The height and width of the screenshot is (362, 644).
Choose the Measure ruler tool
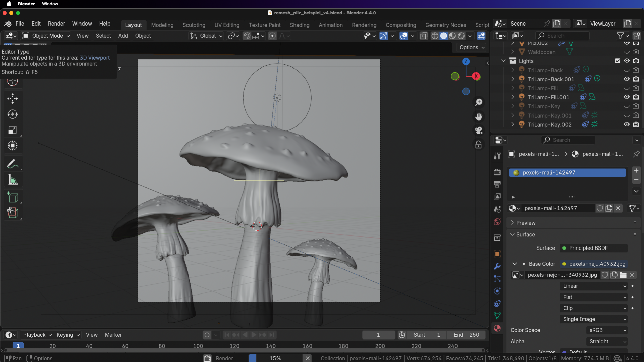13,180
